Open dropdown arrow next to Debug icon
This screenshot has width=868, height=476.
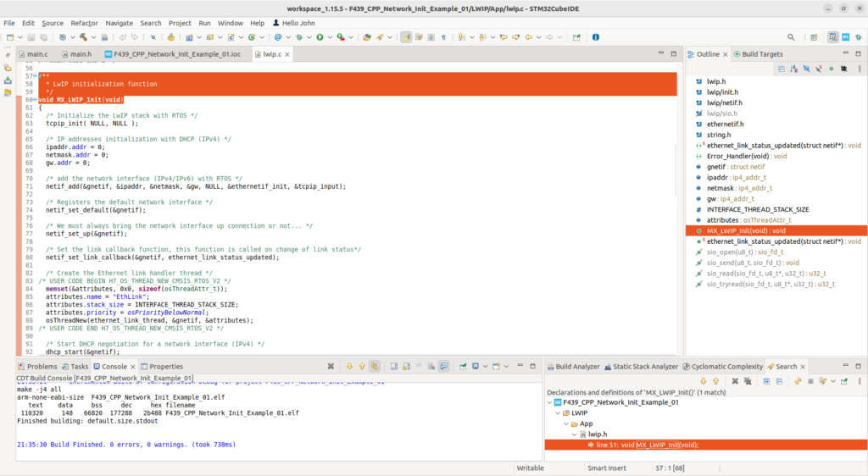click(309, 37)
